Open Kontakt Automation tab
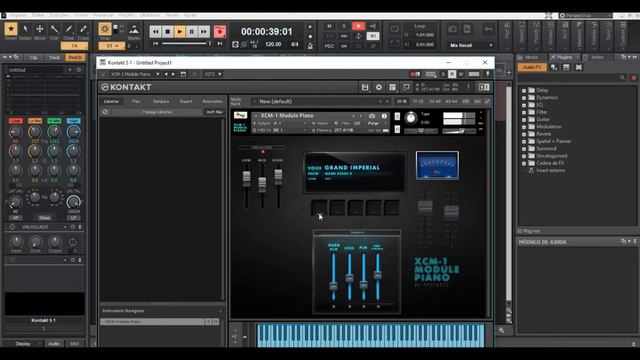 [212, 101]
